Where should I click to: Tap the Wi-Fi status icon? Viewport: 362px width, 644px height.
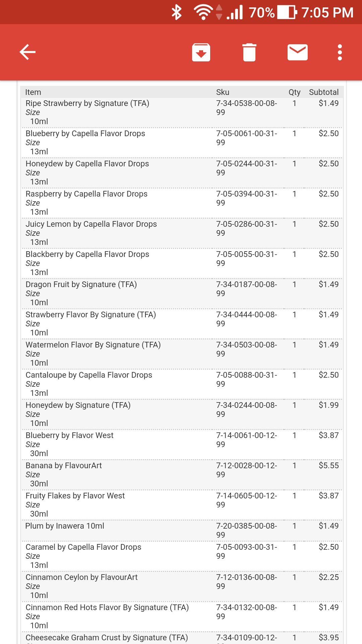(203, 12)
